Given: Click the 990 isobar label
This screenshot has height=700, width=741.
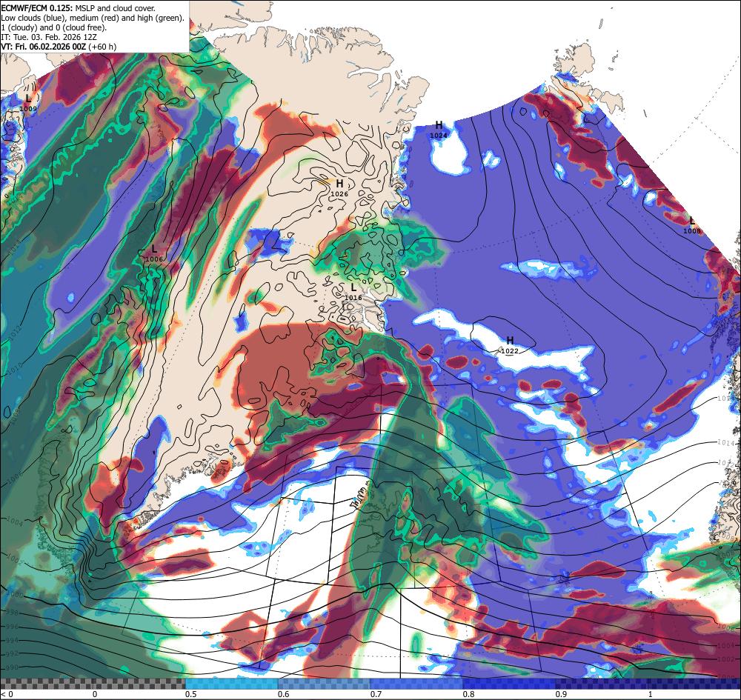Looking at the screenshot, I should 13,667.
